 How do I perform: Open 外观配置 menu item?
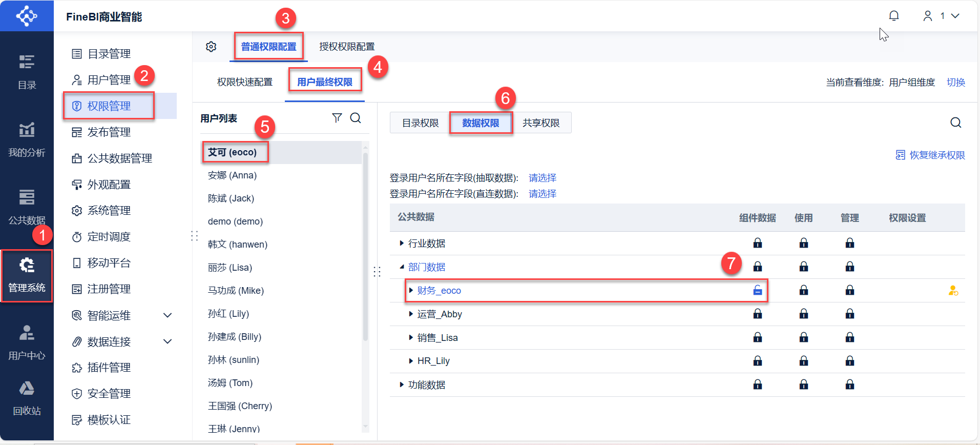pyautogui.click(x=101, y=185)
